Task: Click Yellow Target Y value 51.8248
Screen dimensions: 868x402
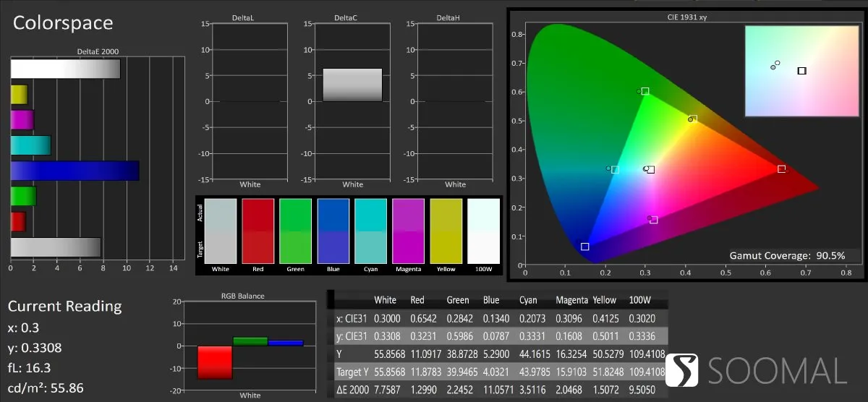Action: 608,372
